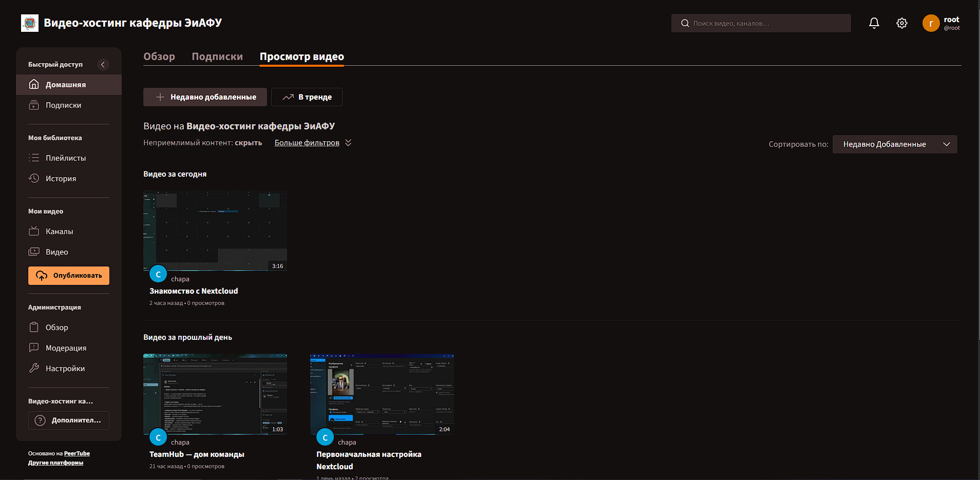980x480 pixels.
Task: Switch to the Обзор tab
Action: (x=159, y=56)
